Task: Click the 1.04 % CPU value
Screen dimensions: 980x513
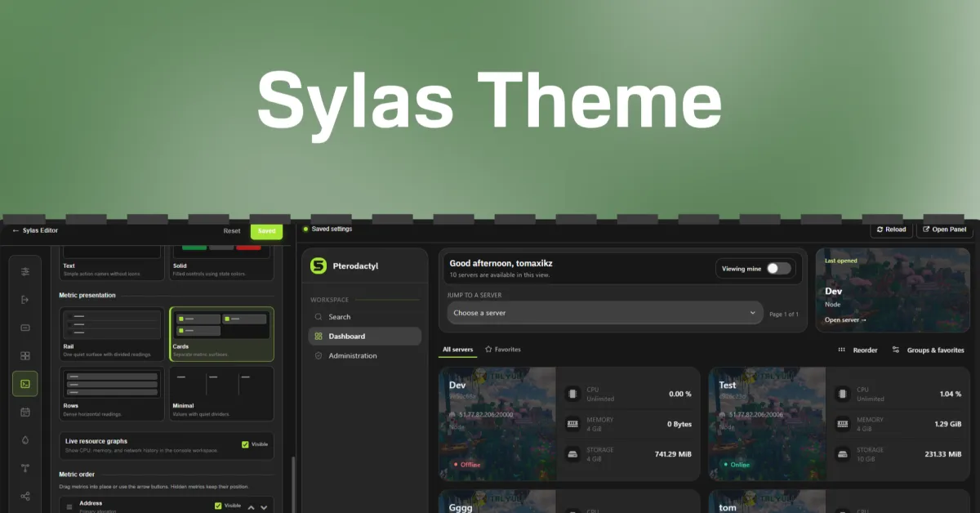Action: (x=951, y=394)
